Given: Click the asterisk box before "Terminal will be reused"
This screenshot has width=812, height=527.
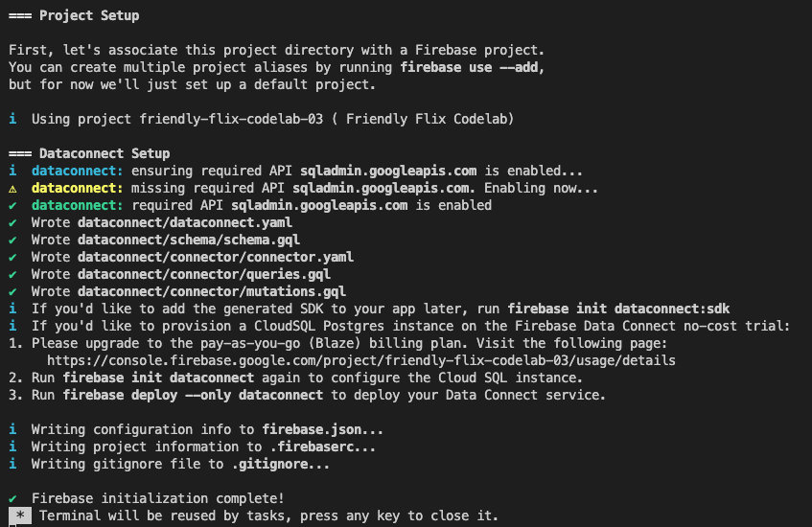Looking at the screenshot, I should (x=20, y=516).
